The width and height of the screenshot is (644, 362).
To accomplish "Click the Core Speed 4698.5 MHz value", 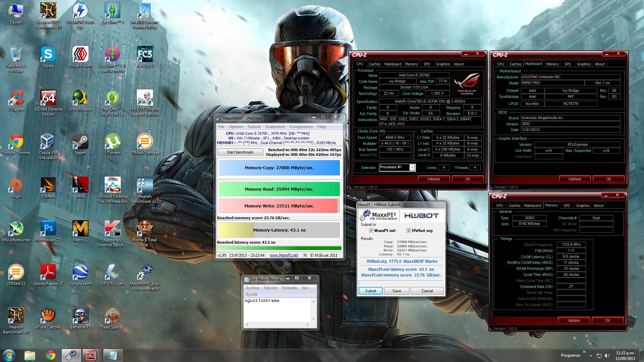I will point(395,137).
